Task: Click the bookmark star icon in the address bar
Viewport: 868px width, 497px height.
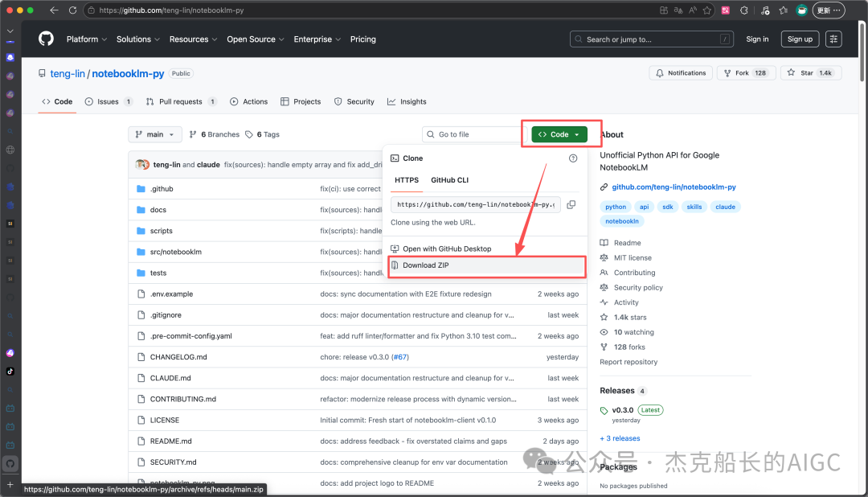Action: [x=707, y=10]
